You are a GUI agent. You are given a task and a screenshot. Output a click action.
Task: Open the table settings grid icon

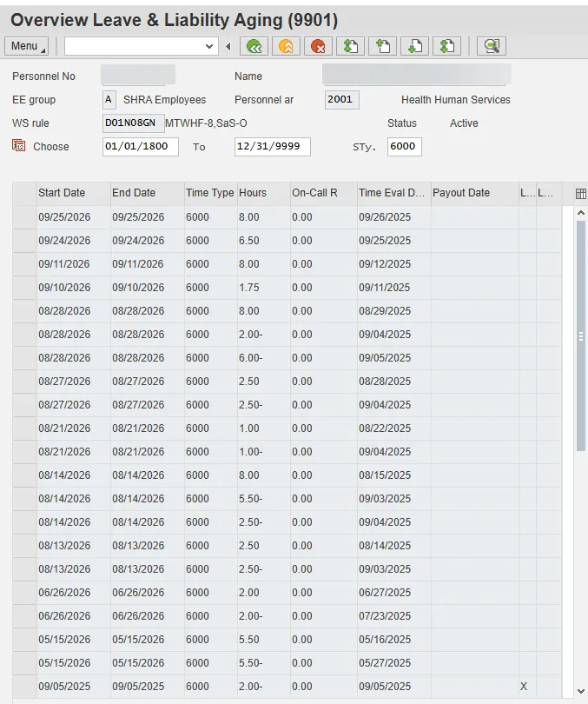581,194
